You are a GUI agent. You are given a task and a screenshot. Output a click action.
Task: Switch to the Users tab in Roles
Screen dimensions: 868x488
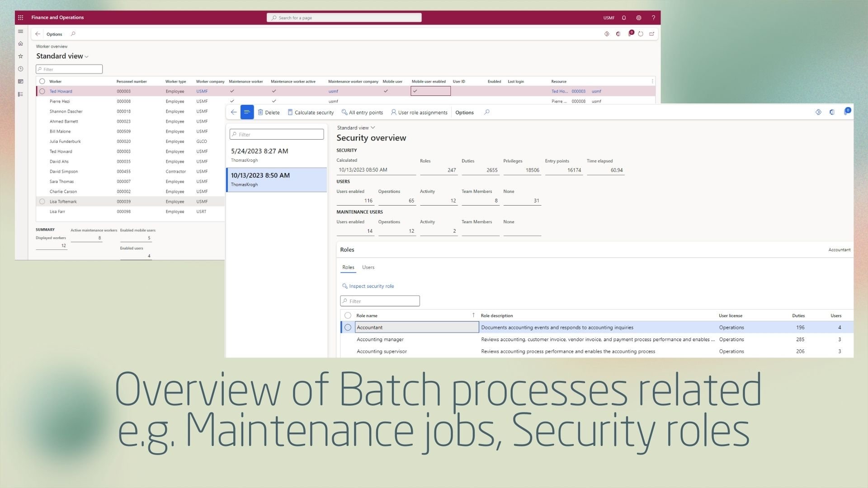(x=368, y=267)
